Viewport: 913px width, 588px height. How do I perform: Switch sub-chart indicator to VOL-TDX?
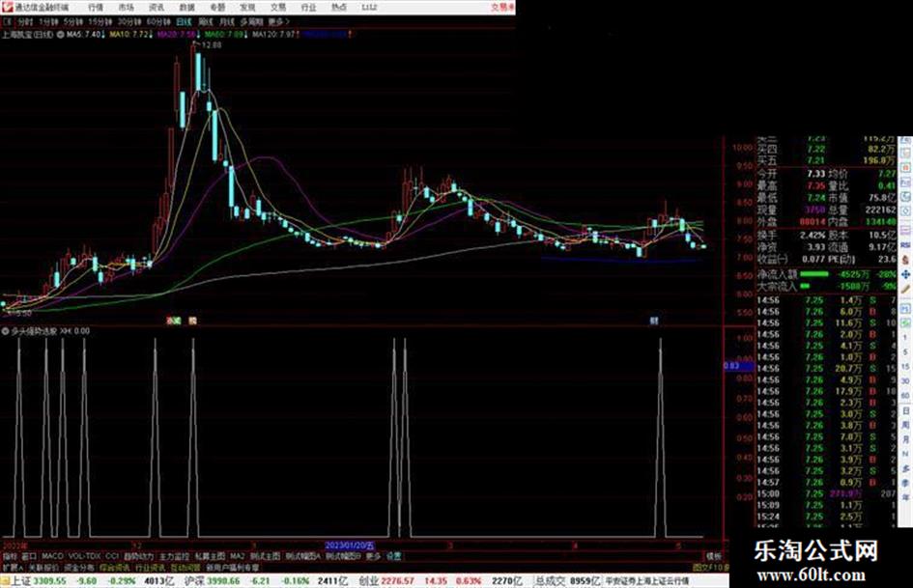click(84, 556)
